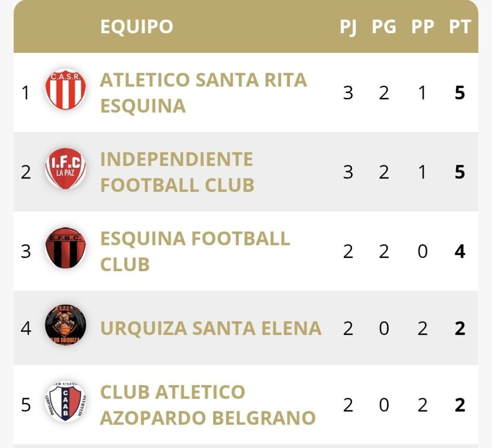Click the Atletico Santa Rita Esquina team logo
The height and width of the screenshot is (448, 492).
[66, 89]
